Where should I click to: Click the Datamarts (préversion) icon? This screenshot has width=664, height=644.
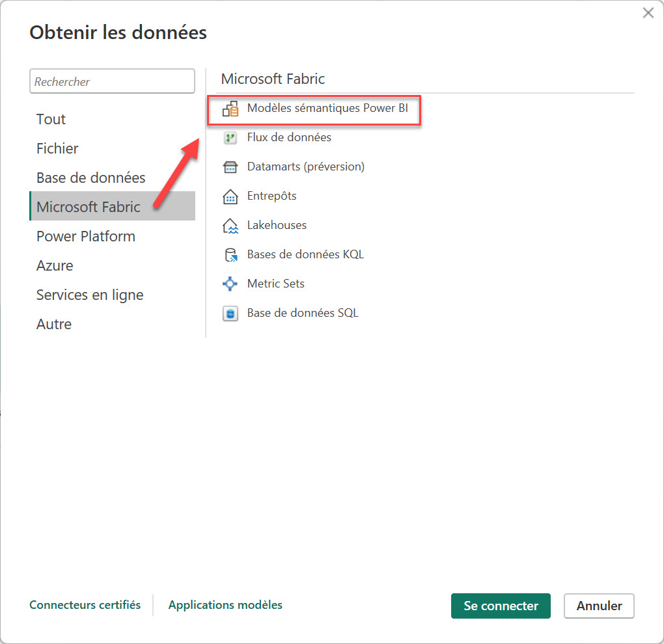(x=230, y=167)
